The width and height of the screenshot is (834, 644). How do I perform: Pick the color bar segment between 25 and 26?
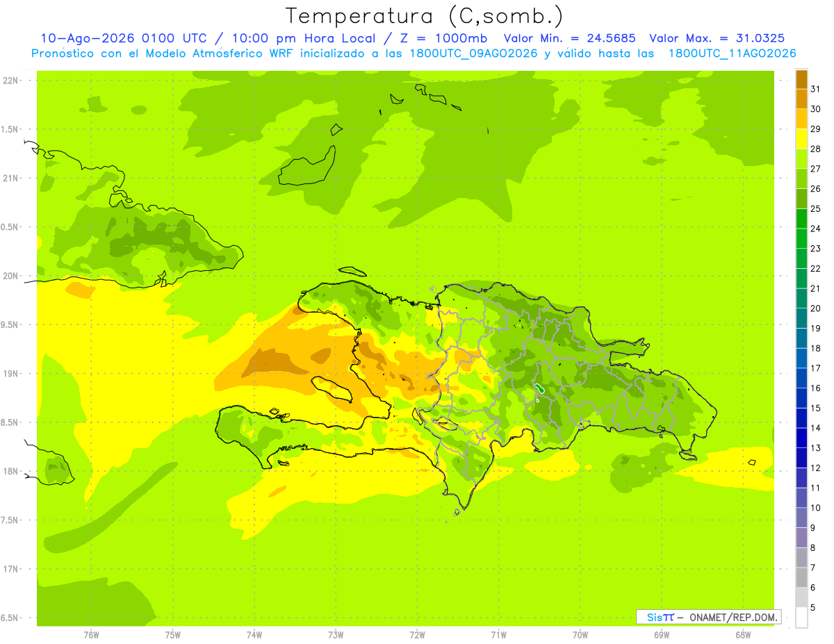(x=801, y=199)
